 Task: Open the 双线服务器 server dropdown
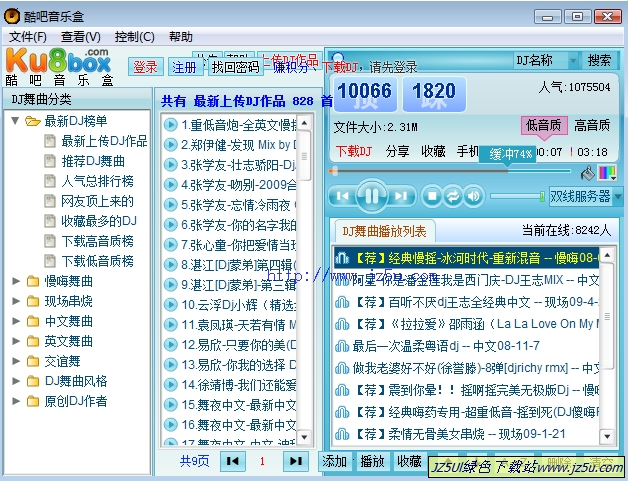(617, 196)
